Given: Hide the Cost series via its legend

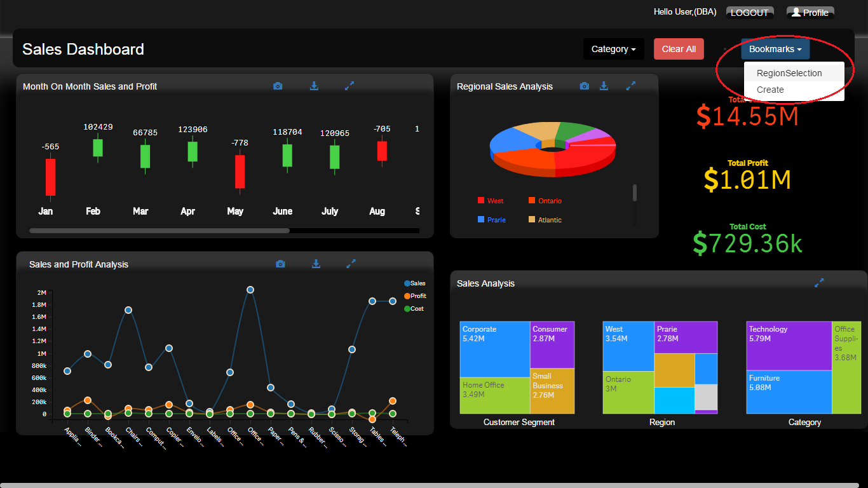Looking at the screenshot, I should [414, 309].
